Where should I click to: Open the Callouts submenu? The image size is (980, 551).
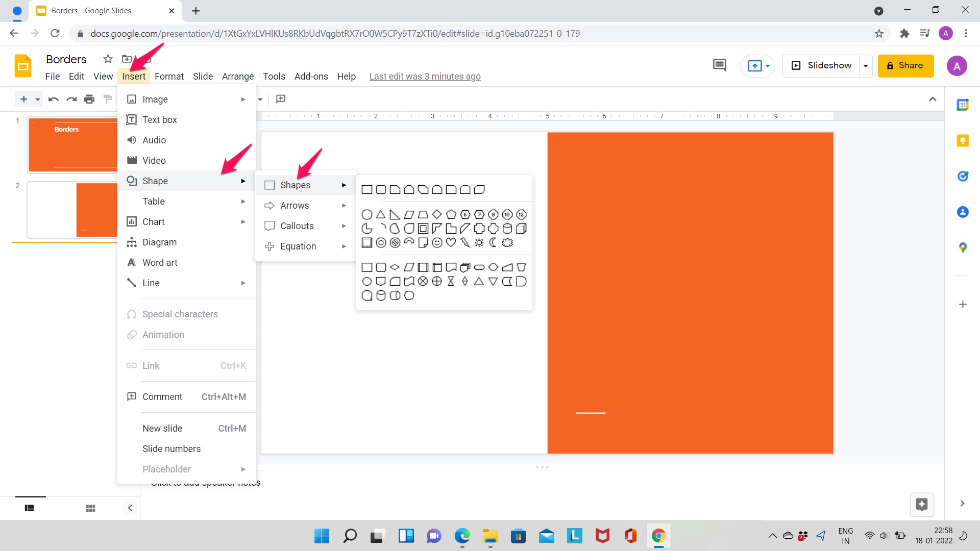[304, 226]
